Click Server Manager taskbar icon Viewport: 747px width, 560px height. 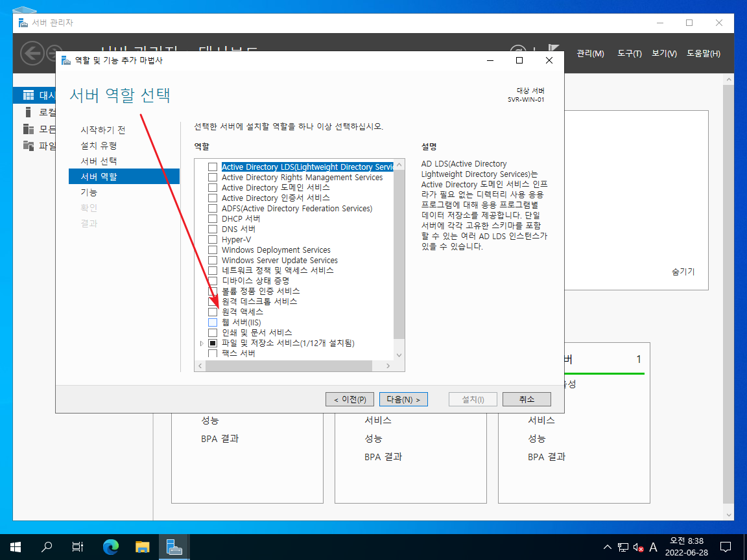(x=174, y=546)
